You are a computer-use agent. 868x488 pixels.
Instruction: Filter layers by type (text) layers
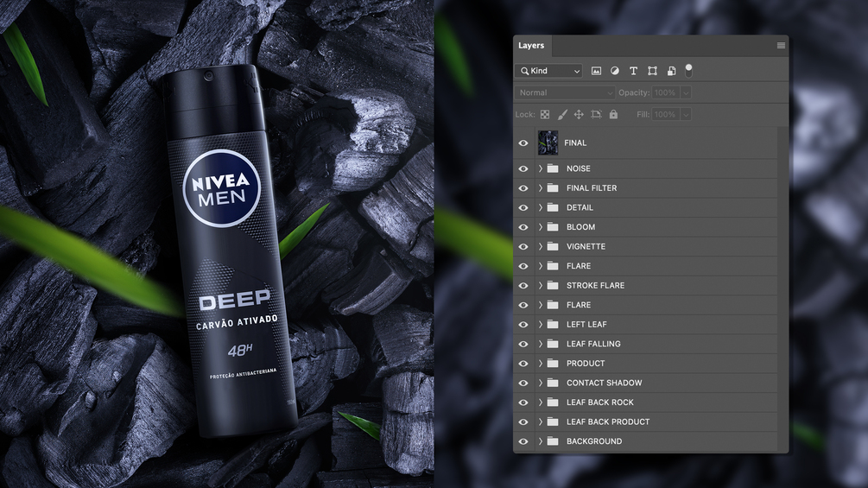[x=633, y=71]
